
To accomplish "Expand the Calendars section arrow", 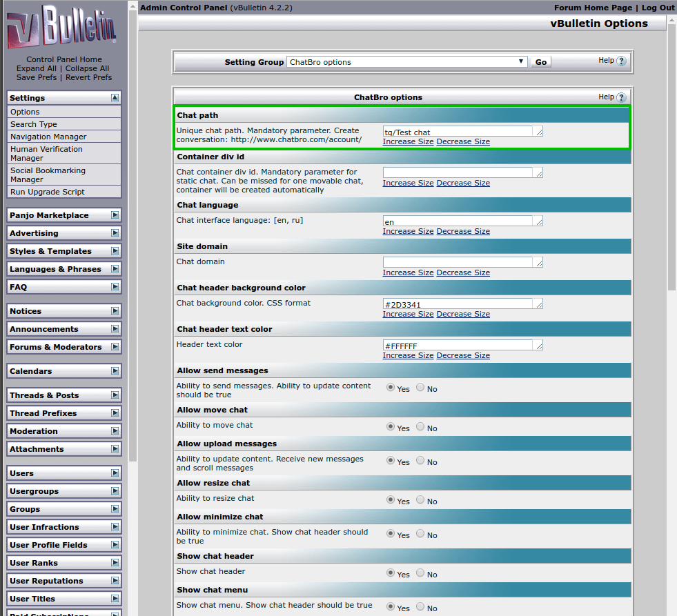I will click(x=115, y=371).
